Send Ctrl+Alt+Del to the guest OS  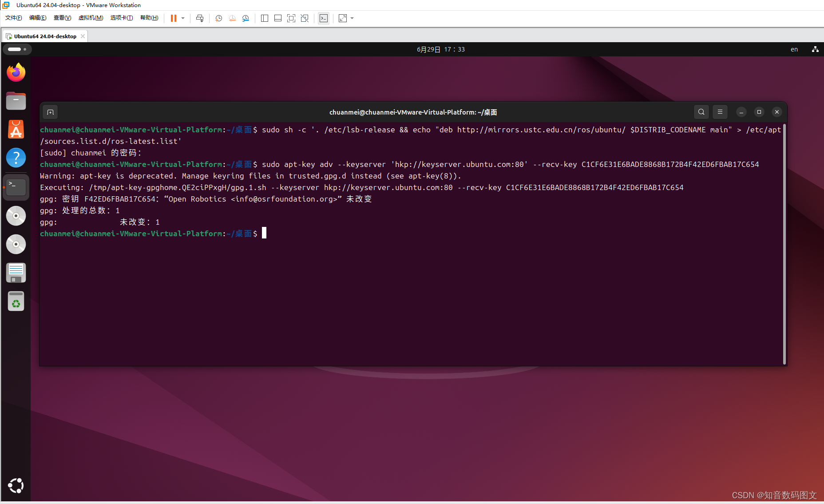coord(200,18)
